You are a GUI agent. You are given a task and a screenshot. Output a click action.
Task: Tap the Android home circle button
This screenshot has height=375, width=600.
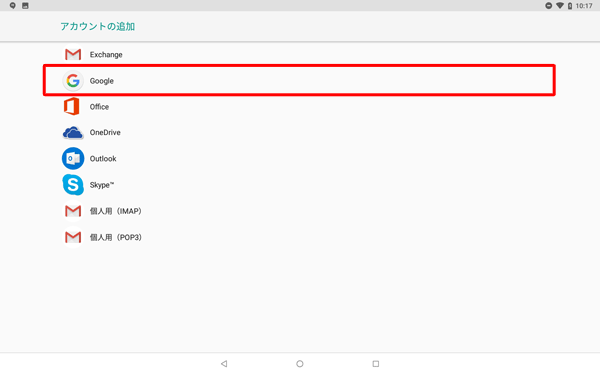(x=300, y=364)
